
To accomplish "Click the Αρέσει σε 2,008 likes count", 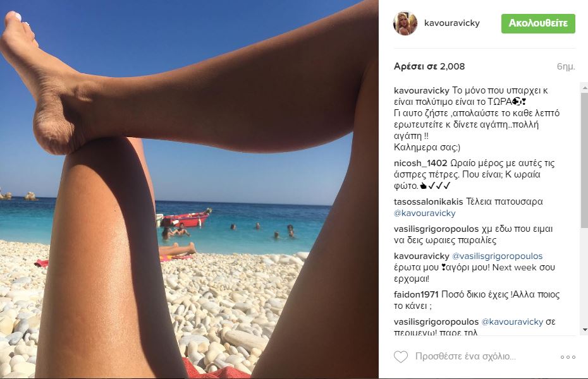I will coord(429,66).
